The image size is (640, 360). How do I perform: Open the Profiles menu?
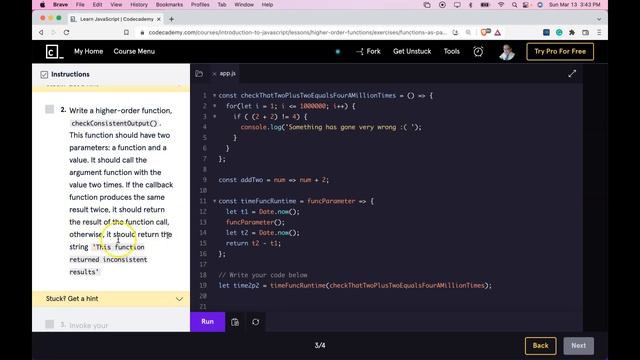click(x=200, y=5)
